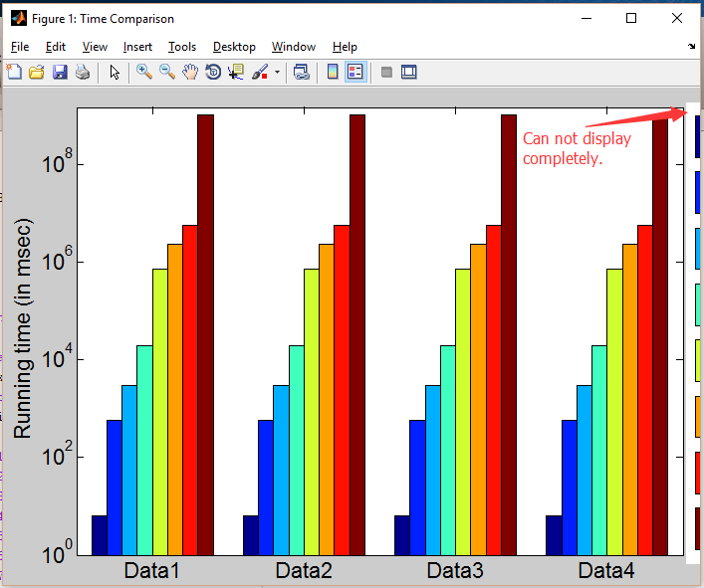Select the turquoise bar in Data4 group
The width and height of the screenshot is (704, 588).
point(598,451)
